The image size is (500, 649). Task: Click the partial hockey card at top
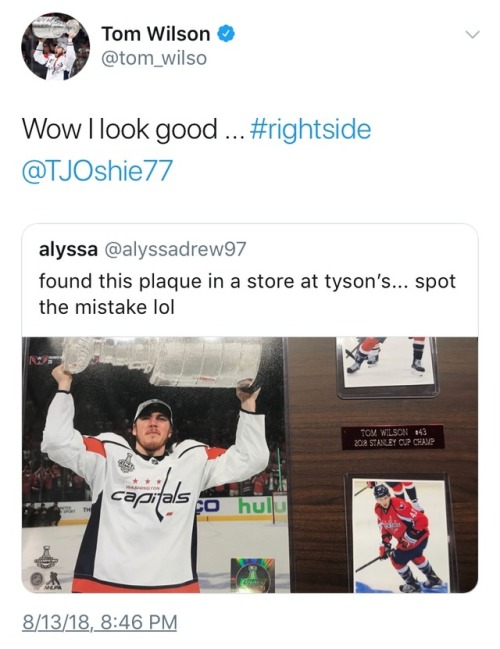tap(387, 366)
